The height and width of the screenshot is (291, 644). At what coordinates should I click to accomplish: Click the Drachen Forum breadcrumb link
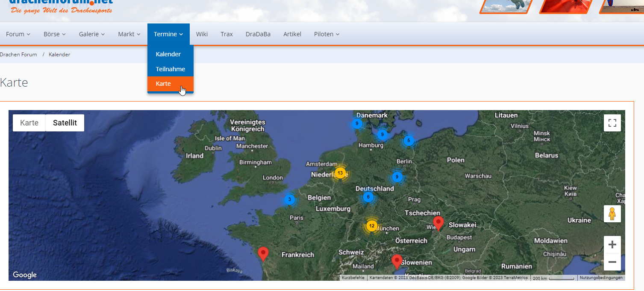18,55
